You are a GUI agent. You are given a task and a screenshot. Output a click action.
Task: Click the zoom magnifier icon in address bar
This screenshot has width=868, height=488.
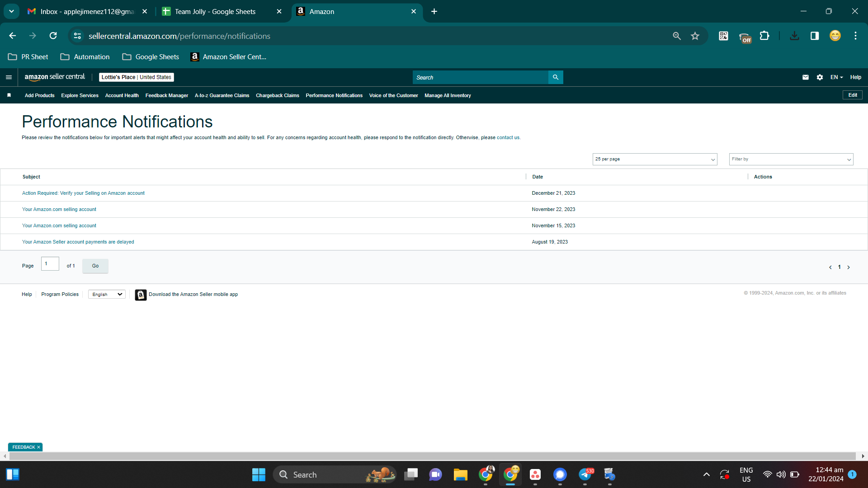677,36
